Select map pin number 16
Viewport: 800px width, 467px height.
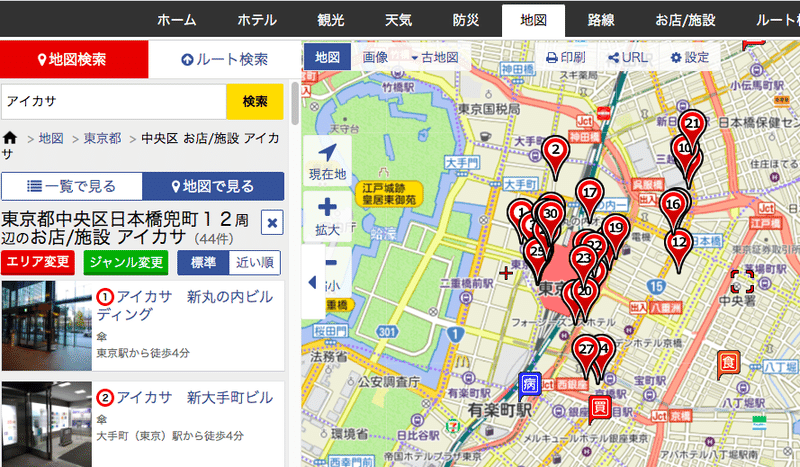click(x=673, y=205)
